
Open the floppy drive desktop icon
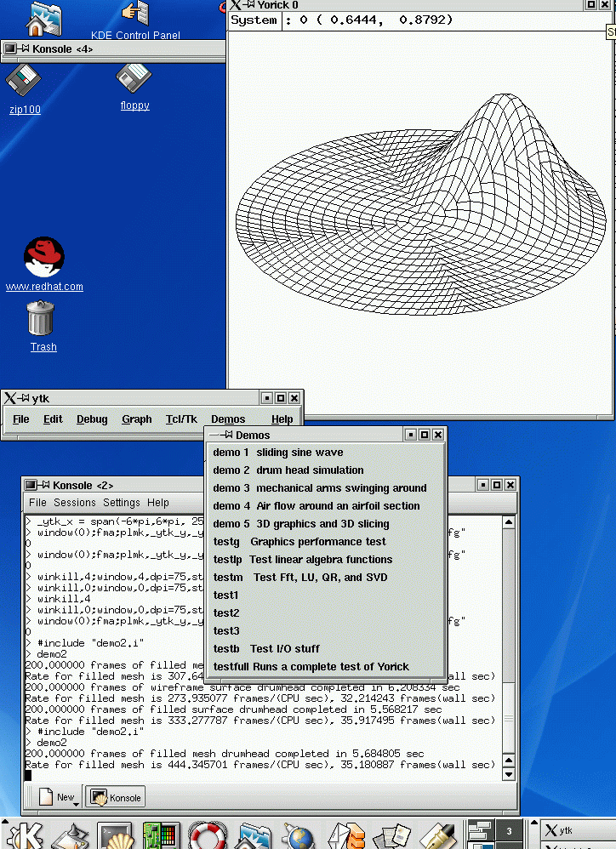134,79
